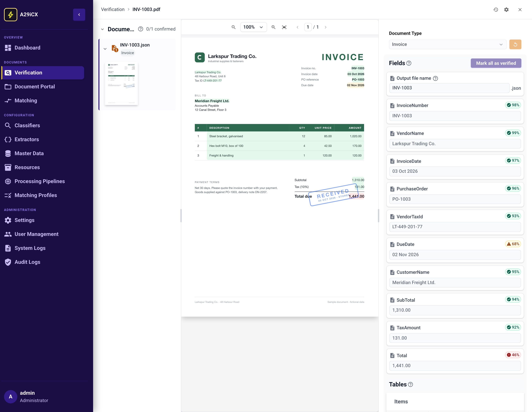Go to next page arrow
The height and width of the screenshot is (412, 532).
(x=326, y=27)
